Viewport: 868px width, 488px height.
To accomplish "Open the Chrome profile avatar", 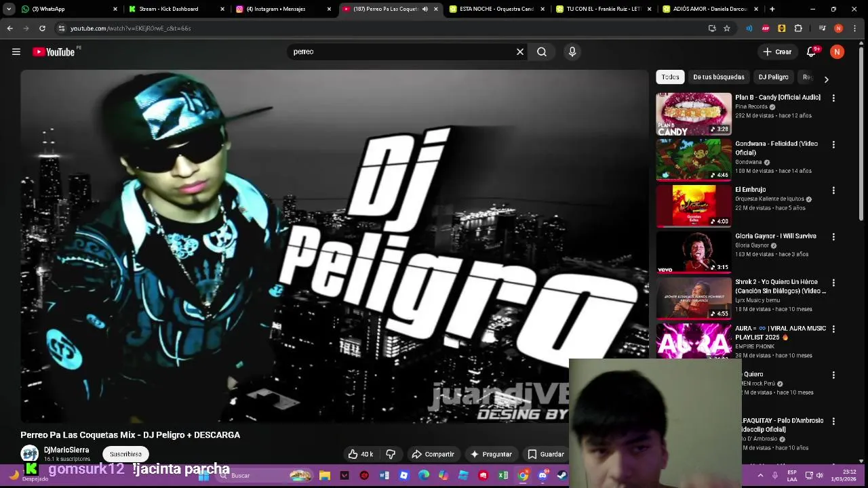I will coord(838,28).
